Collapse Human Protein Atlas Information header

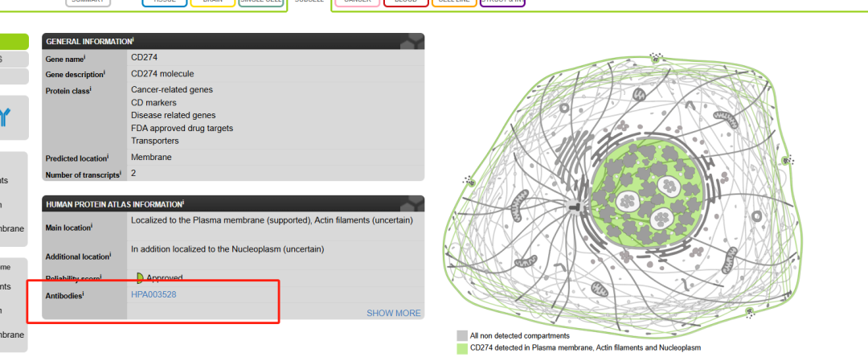point(232,204)
